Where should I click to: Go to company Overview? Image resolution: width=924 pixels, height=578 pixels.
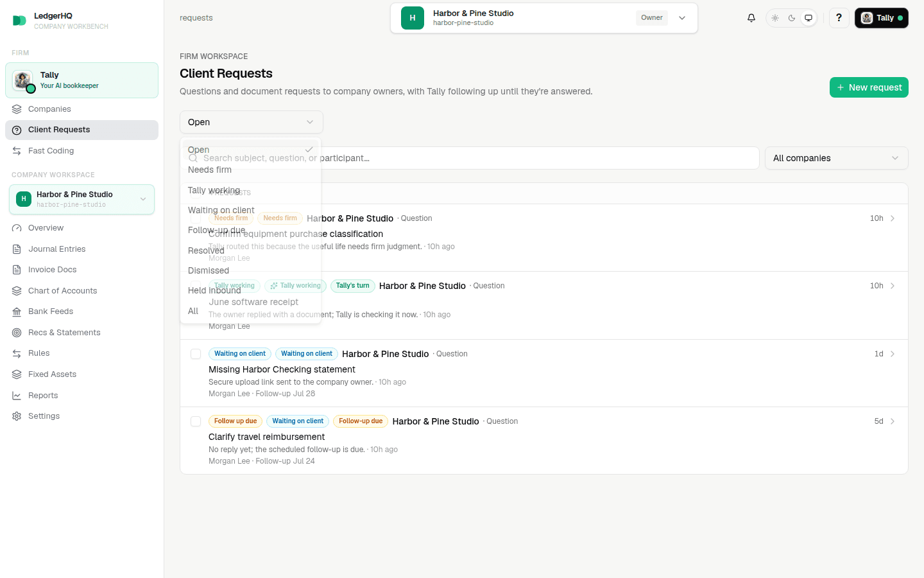81,228
